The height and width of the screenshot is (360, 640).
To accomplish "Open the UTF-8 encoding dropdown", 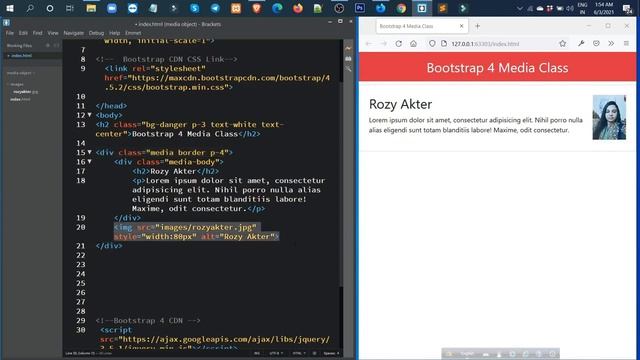I will [x=276, y=353].
